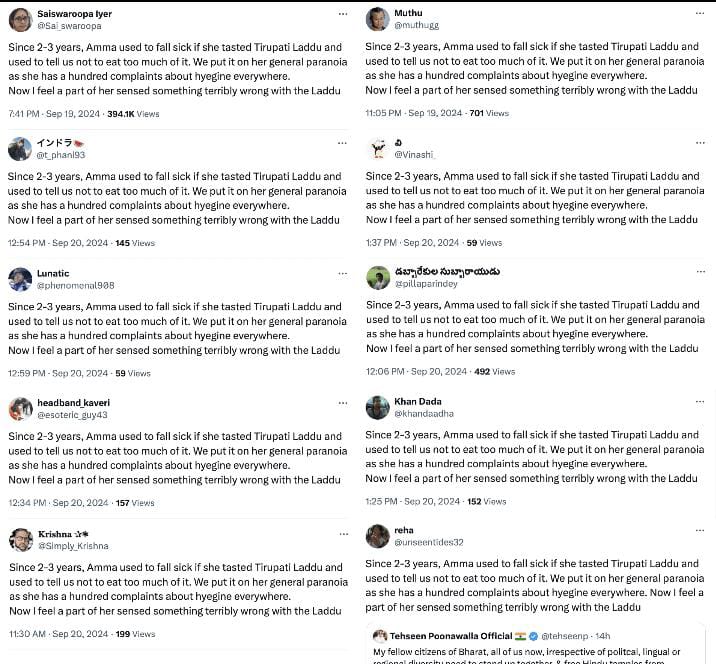
Task: Open more options on Saiswaroopa Iyer's tweet
Action: (343, 14)
